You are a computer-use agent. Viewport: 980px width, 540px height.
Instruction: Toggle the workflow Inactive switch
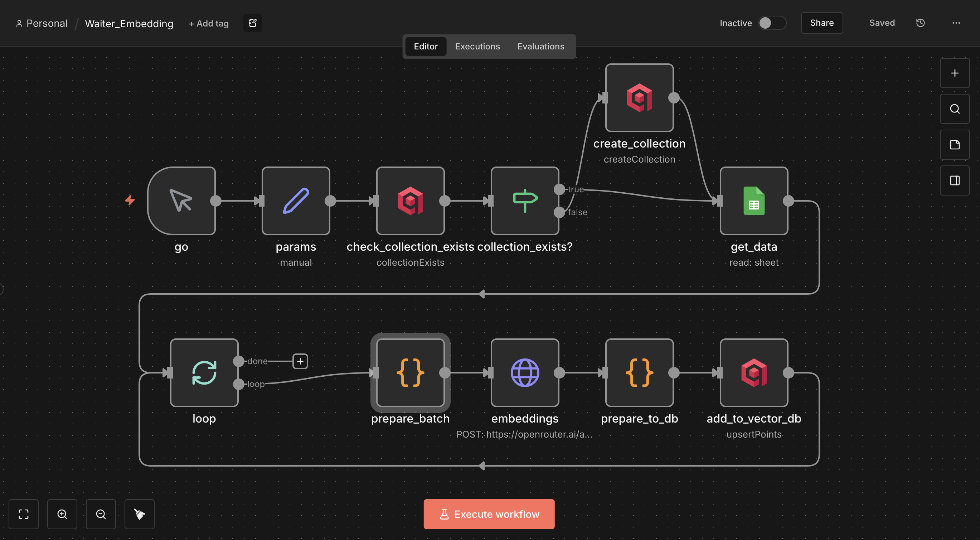tap(772, 23)
